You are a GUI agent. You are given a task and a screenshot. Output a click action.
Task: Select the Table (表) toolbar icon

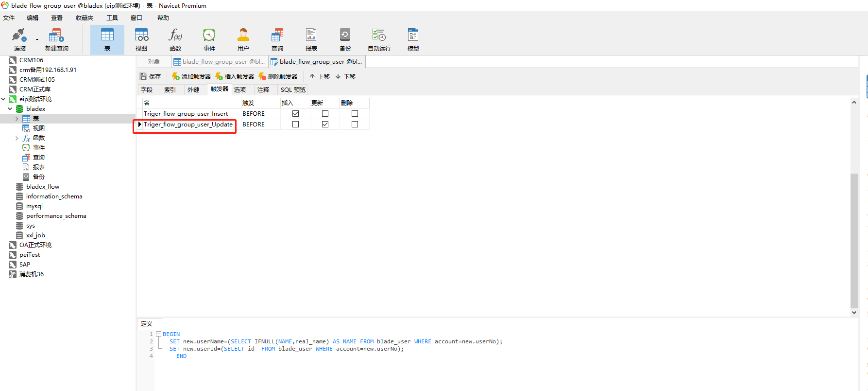[107, 39]
